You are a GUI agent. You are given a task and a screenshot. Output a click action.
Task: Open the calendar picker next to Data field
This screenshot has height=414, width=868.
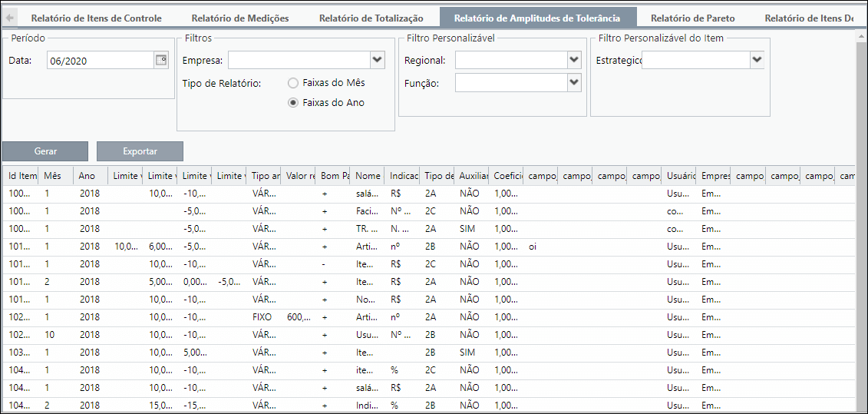160,61
